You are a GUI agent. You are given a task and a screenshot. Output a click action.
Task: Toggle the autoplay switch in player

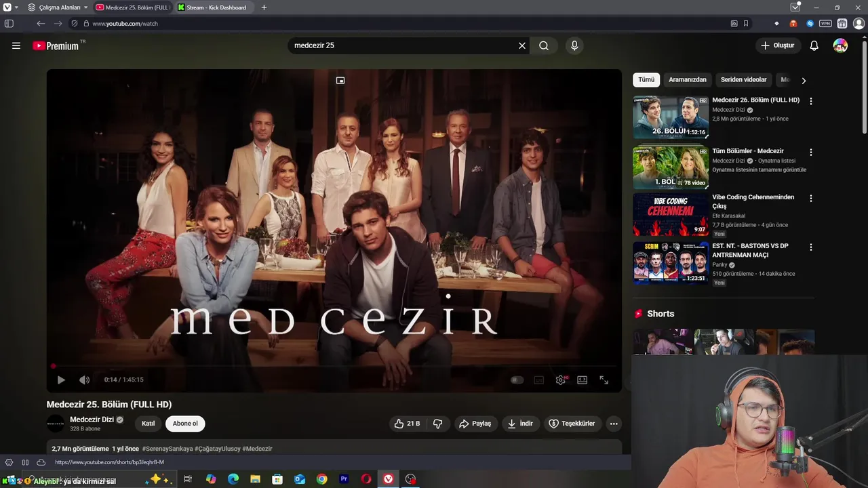click(x=517, y=380)
